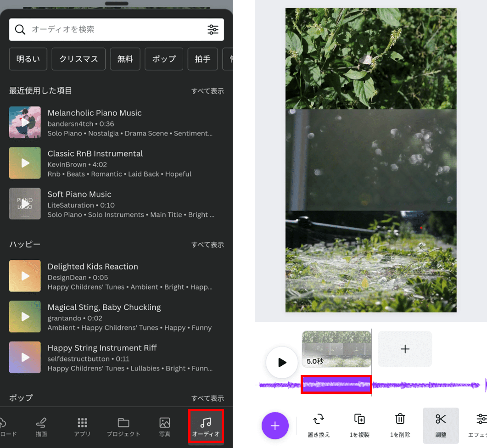Select the middle bokeh photo on canvas
Screen dimensions: 487x448
[371, 160]
